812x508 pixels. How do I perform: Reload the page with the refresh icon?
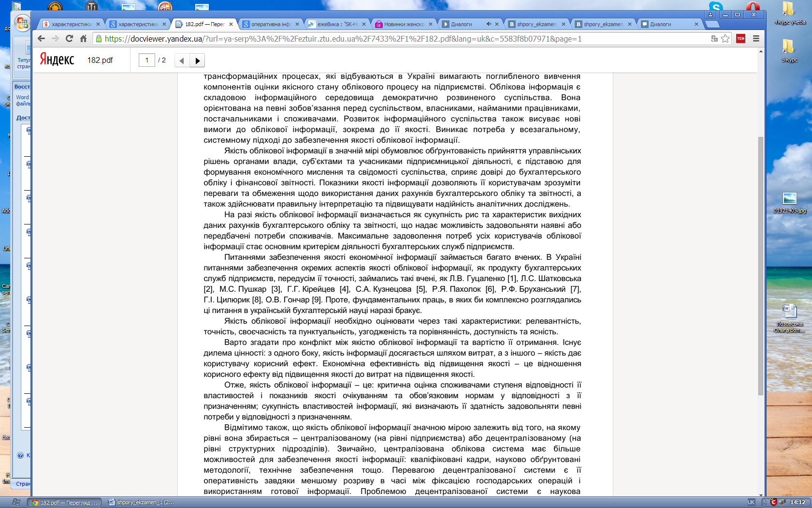click(x=69, y=39)
